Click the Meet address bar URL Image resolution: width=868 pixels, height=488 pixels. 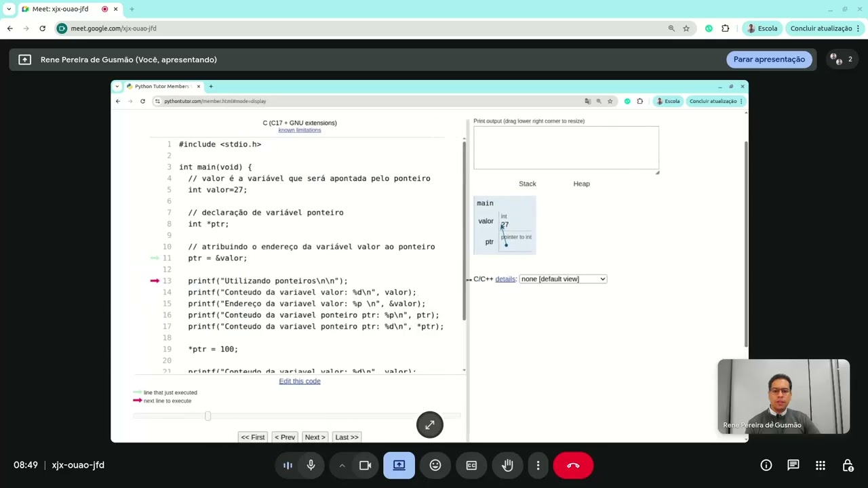113,28
